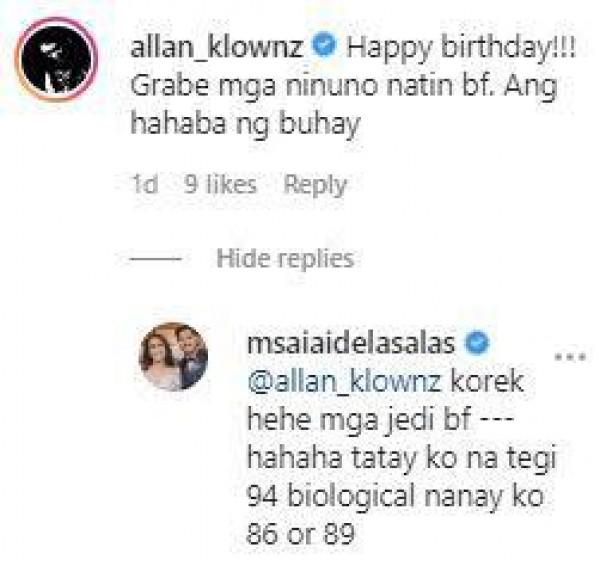The width and height of the screenshot is (600, 566).
Task: Click the 'hahaha tatay ko na tegi' line
Action: tap(401, 458)
